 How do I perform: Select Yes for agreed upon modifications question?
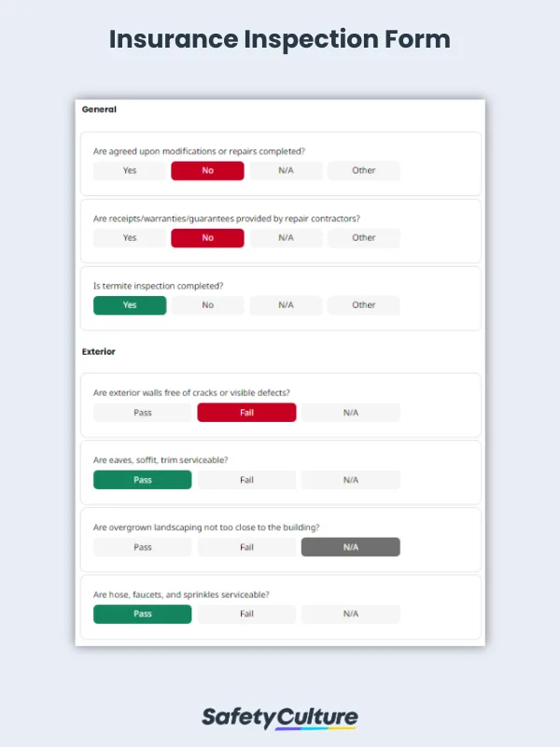[128, 170]
